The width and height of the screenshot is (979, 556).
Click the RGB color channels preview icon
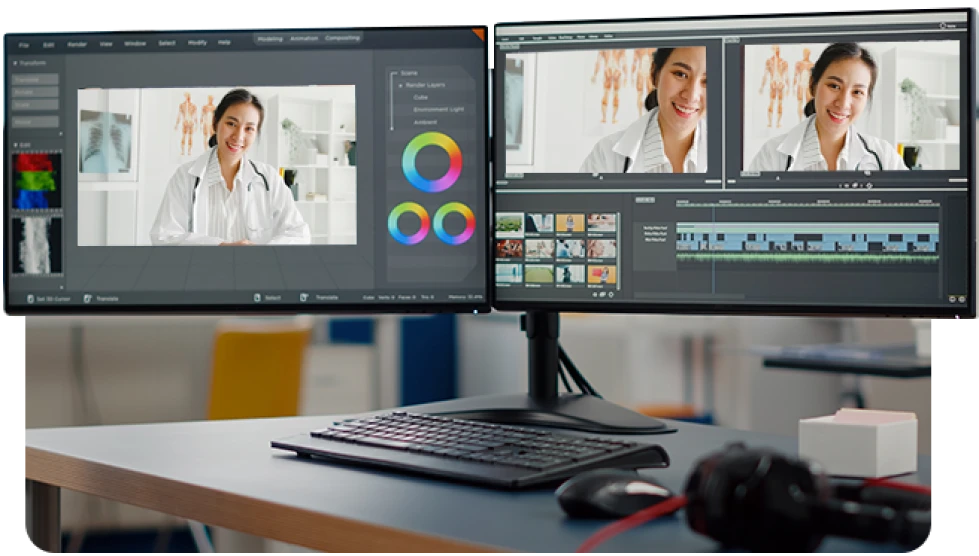37,181
